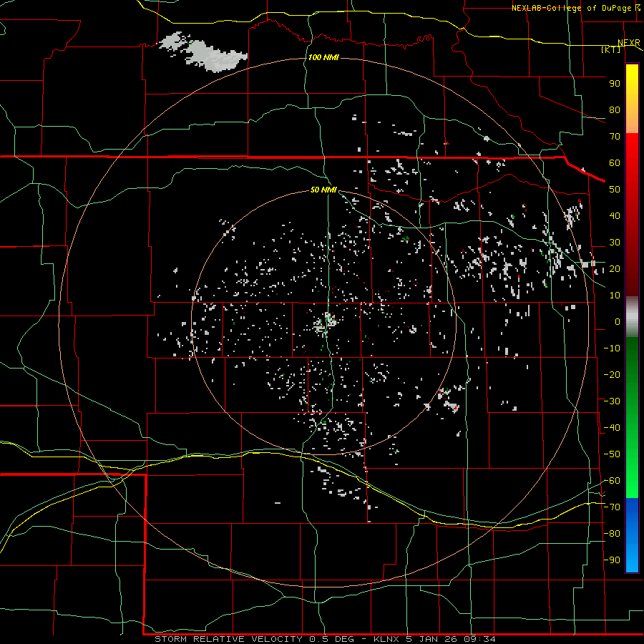644x644 pixels.
Task: Click the positive "70" value on the velocity scale
Action: (x=615, y=137)
